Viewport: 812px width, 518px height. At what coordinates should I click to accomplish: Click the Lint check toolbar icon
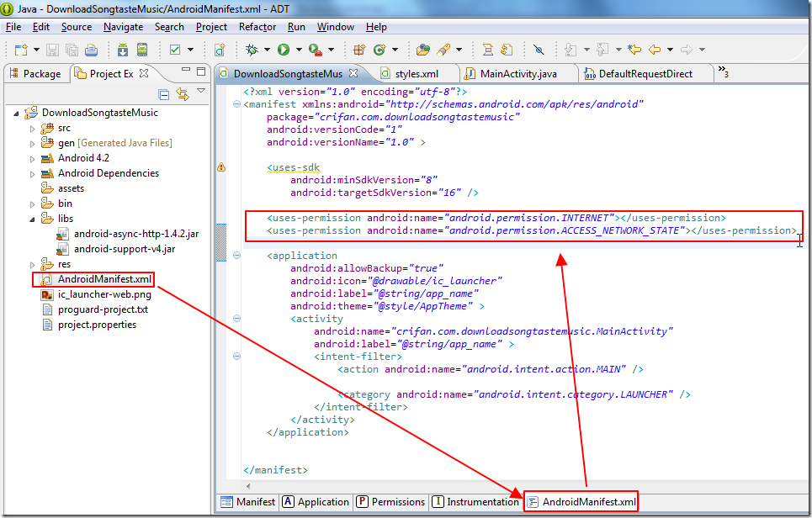(175, 50)
